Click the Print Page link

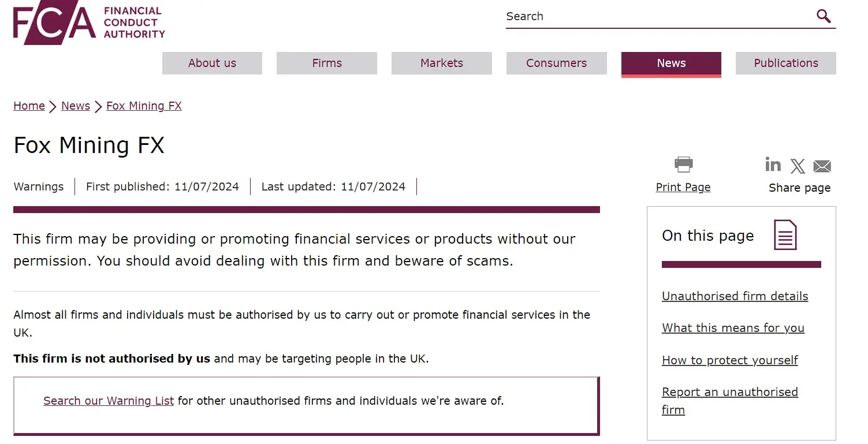pyautogui.click(x=683, y=187)
